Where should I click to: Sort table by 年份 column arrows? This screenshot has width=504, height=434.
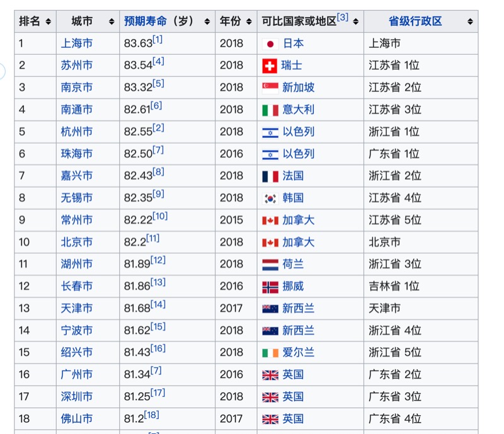[x=249, y=21]
